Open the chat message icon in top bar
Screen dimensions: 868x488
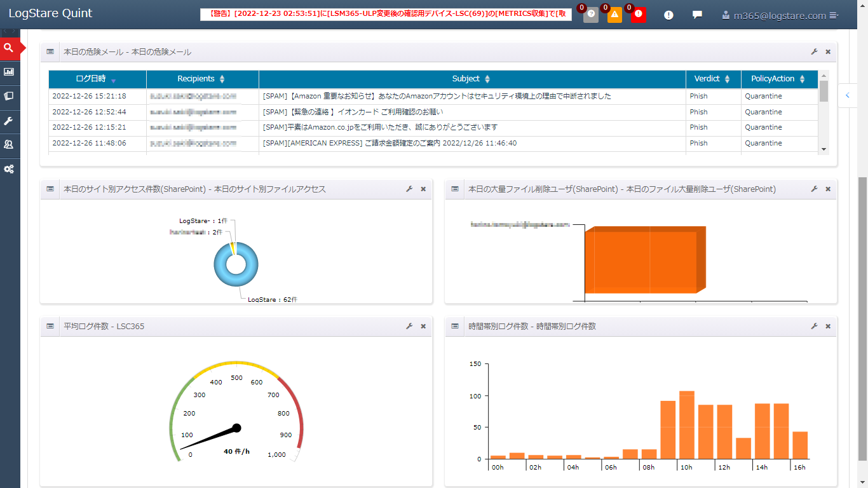[697, 14]
